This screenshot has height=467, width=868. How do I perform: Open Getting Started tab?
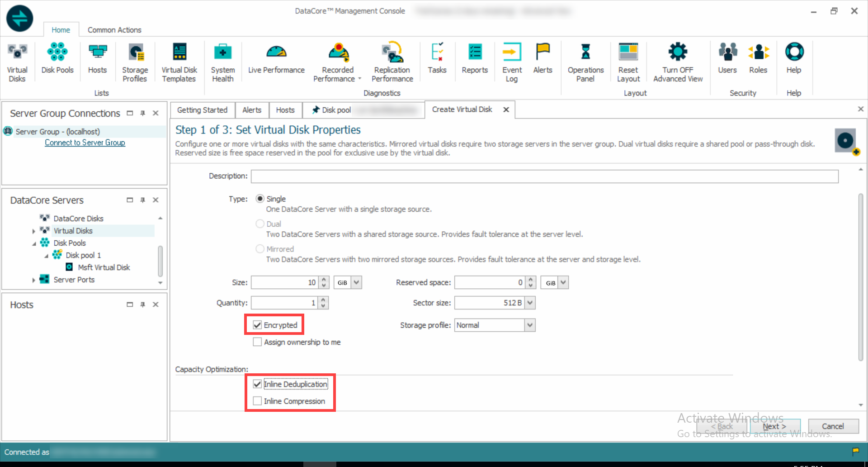click(203, 110)
